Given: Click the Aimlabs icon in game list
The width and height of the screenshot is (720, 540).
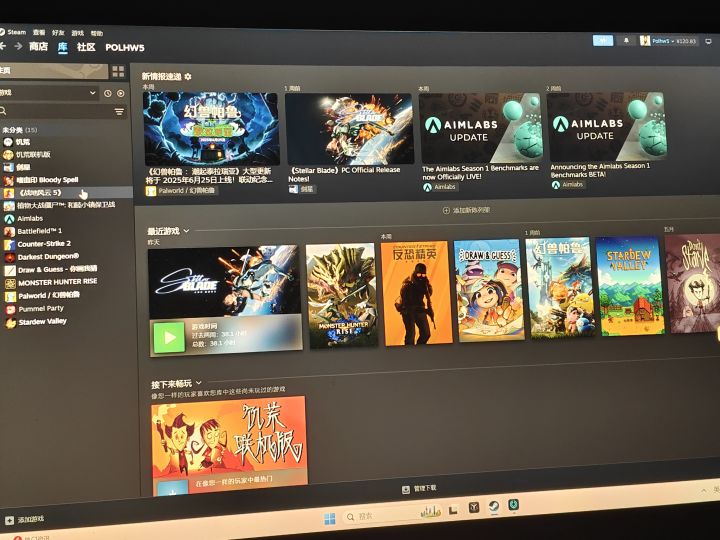Looking at the screenshot, I should point(9,219).
